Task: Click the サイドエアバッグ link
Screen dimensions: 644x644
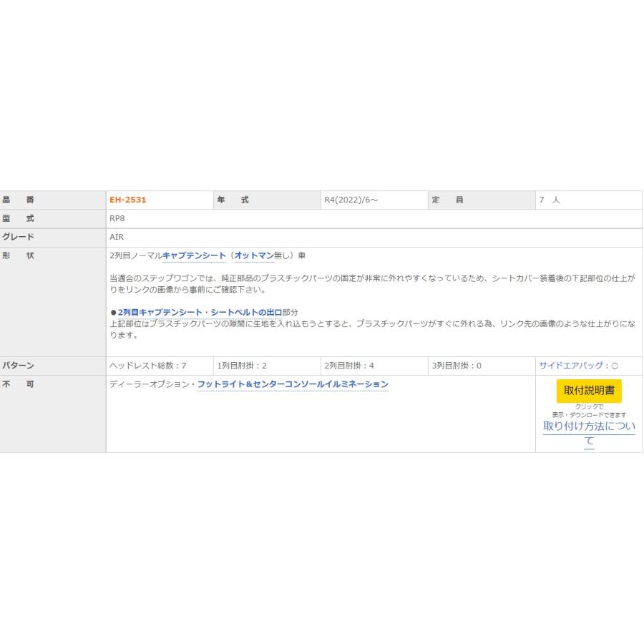Action: 578,366
